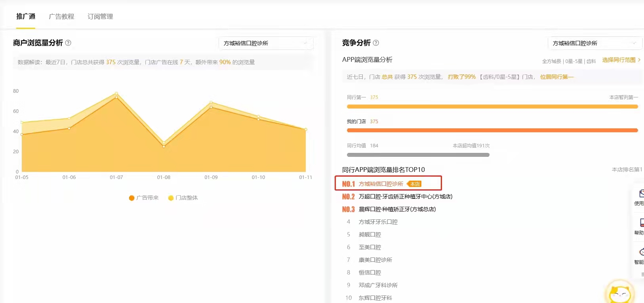
Task: Click the NO.3 rank icon
Action: [348, 209]
